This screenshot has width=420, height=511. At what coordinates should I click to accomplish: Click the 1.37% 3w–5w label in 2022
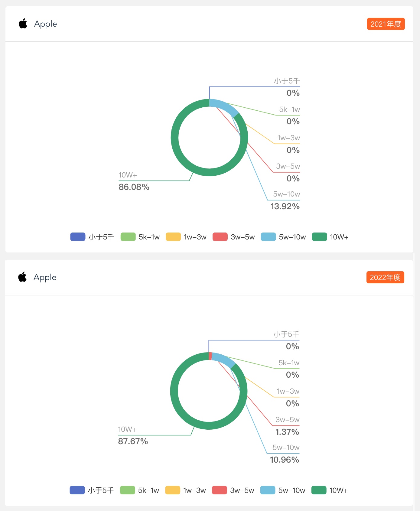287,432
